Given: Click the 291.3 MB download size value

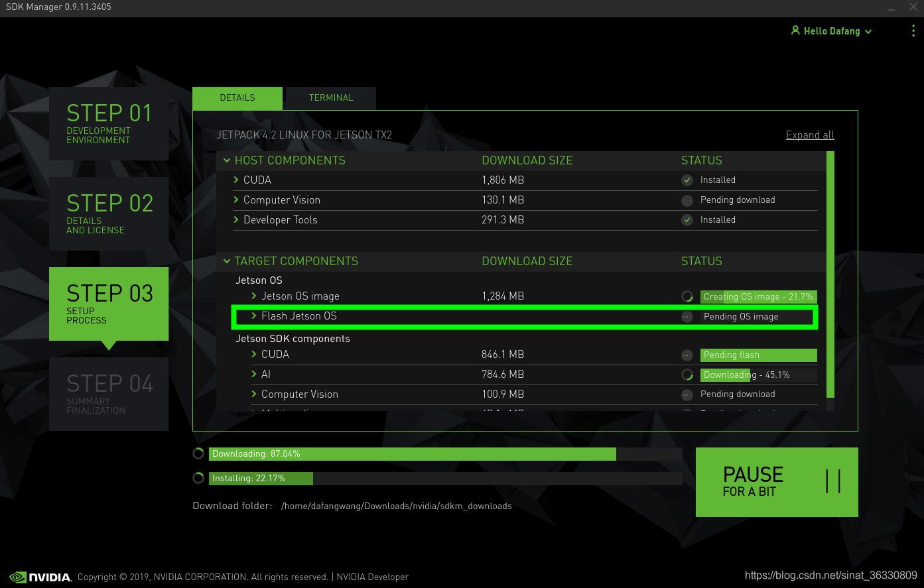Looking at the screenshot, I should tap(503, 220).
